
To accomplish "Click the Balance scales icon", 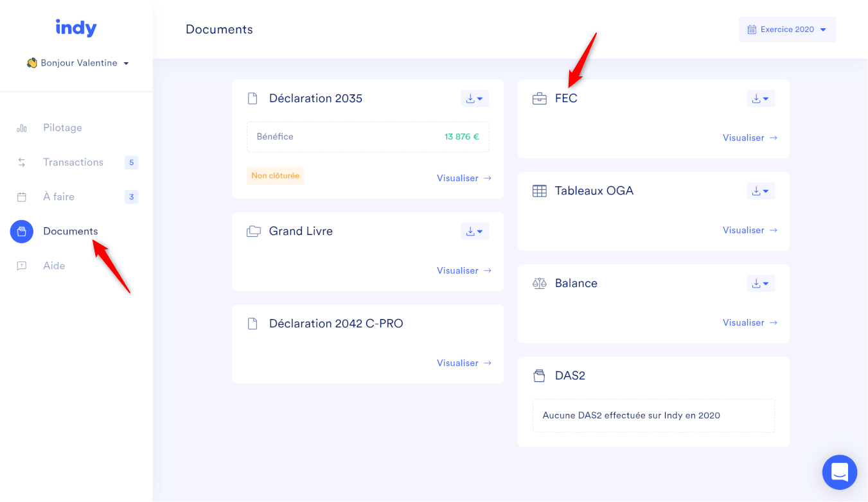I will pyautogui.click(x=540, y=284).
